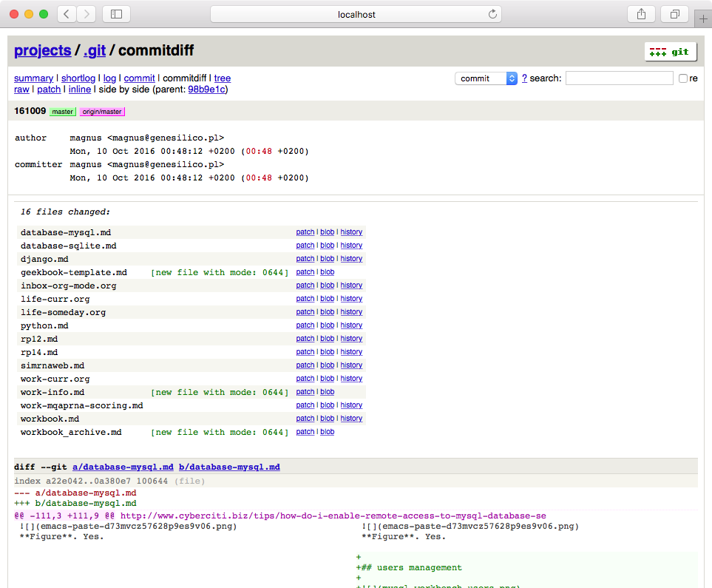Click the database-mysql.md file name

click(66, 233)
